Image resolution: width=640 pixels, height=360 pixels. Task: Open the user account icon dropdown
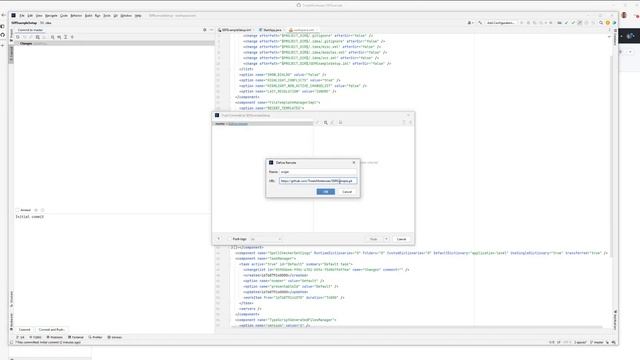[470, 23]
